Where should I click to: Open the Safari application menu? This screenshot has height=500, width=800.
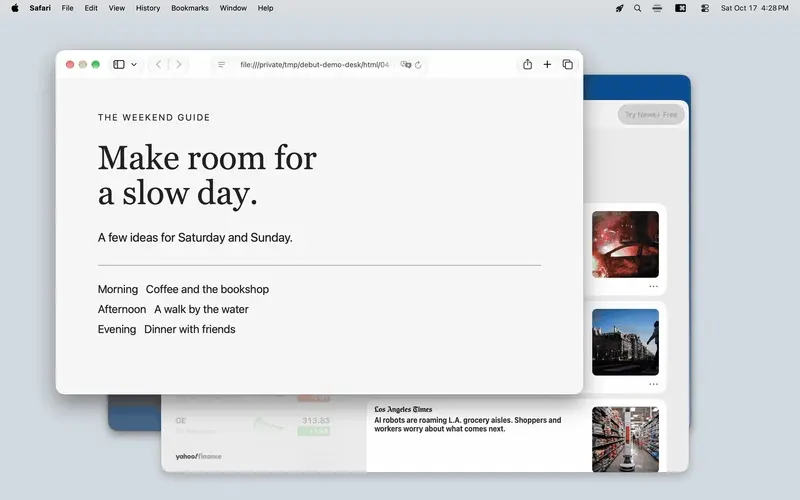[x=40, y=8]
